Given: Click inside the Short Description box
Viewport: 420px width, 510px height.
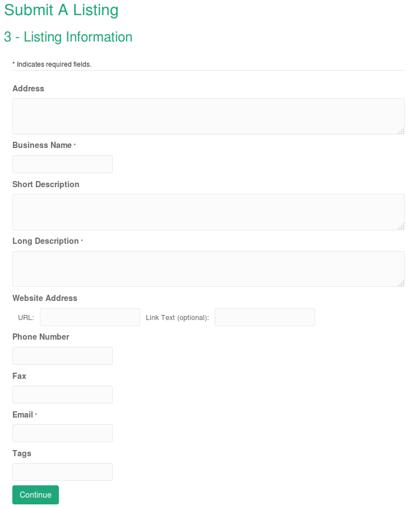Looking at the screenshot, I should pos(208,212).
